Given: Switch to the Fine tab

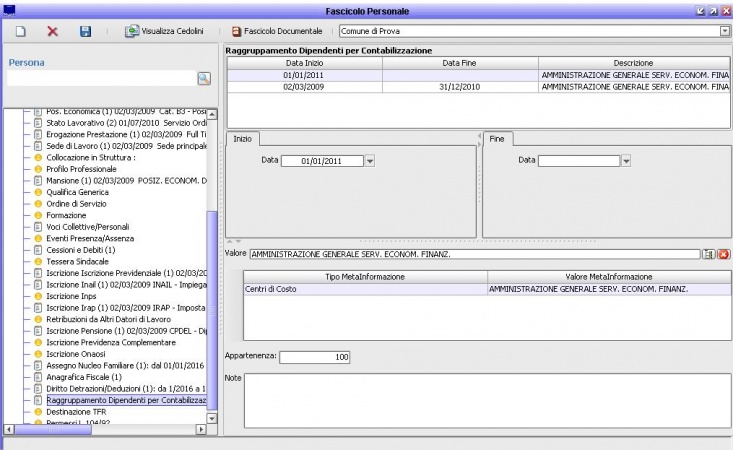Looking at the screenshot, I should (x=498, y=139).
